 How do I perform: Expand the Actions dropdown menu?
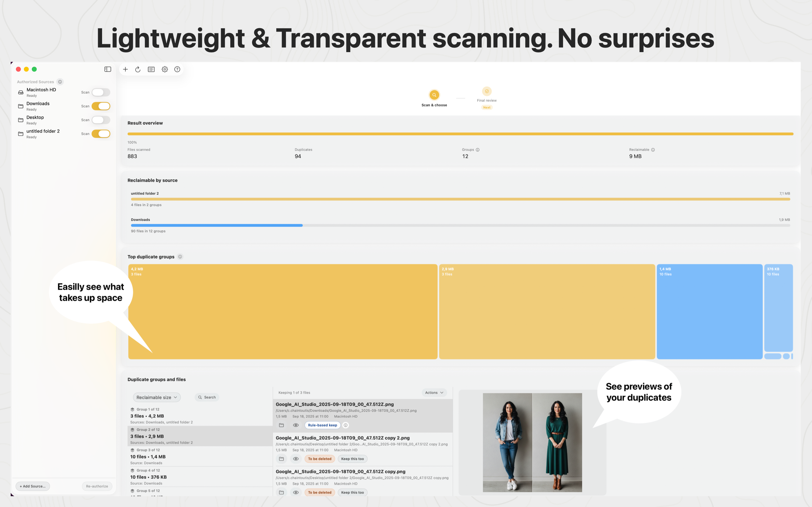tap(434, 393)
